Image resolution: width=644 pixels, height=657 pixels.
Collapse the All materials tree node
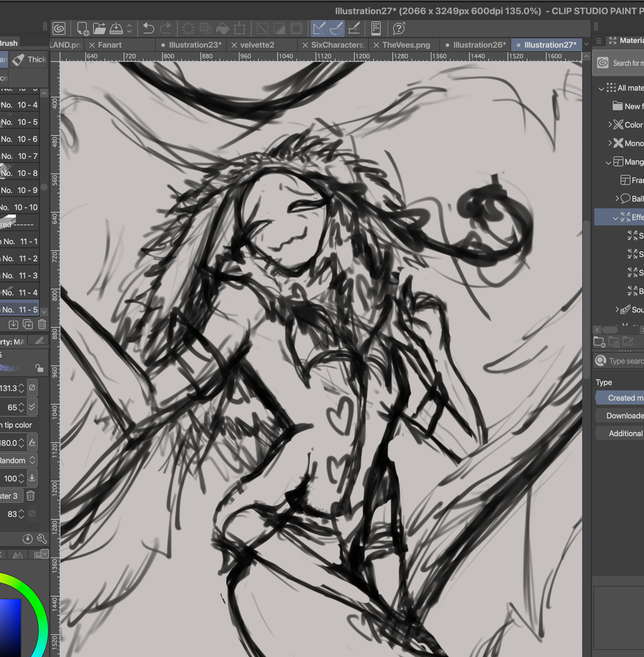tap(601, 89)
